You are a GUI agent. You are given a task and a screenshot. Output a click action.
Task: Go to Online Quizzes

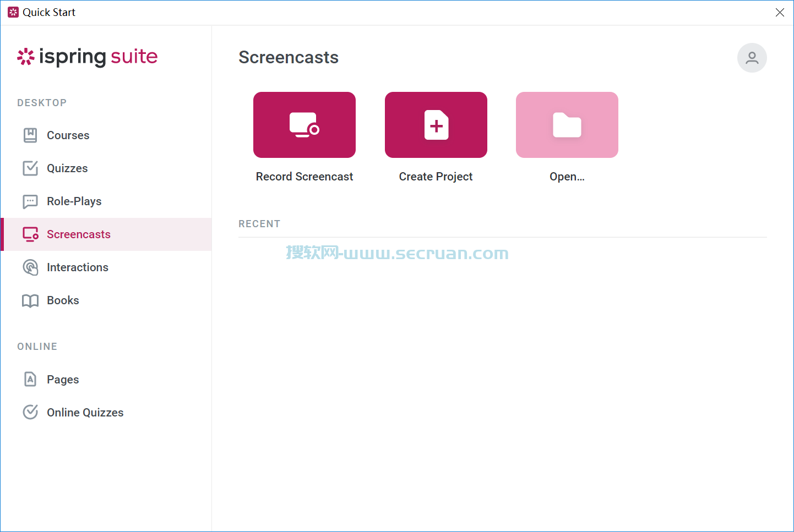click(106, 413)
